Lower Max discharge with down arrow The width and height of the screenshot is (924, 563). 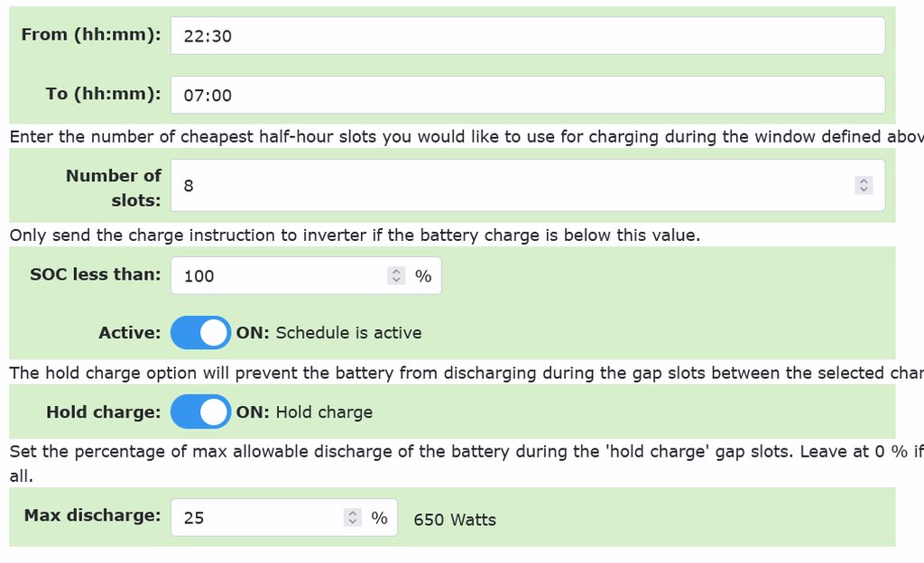click(x=352, y=522)
